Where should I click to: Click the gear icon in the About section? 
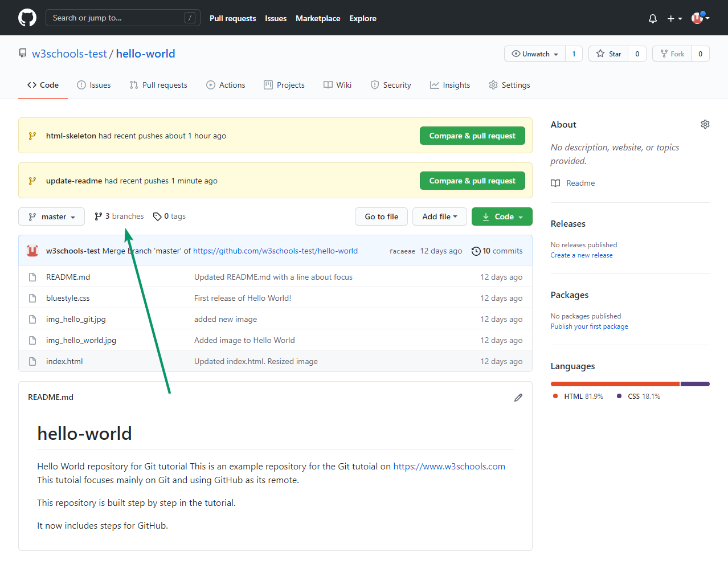pyautogui.click(x=705, y=124)
